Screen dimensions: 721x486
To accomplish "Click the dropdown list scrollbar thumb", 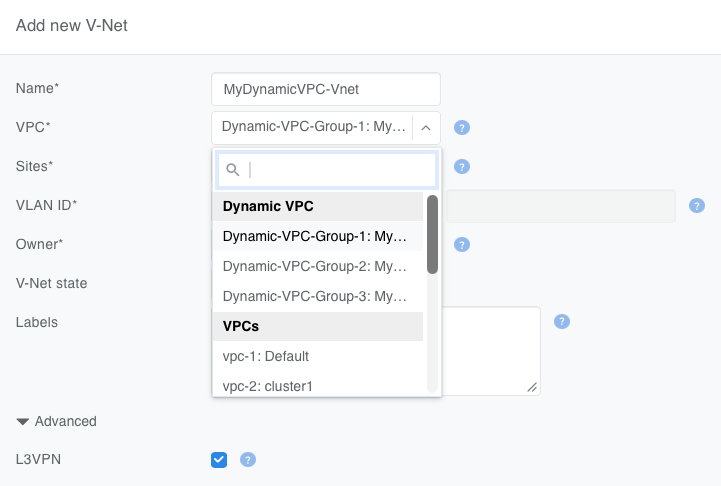I will point(432,234).
